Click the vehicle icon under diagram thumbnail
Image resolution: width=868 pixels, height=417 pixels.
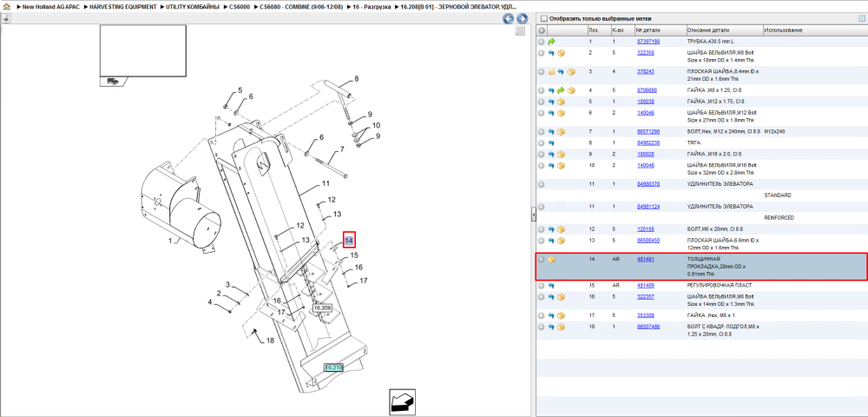[x=113, y=82]
